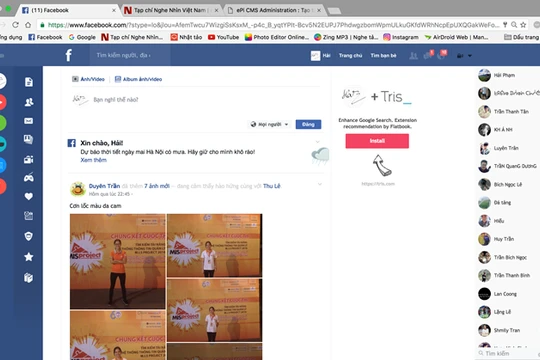The width and height of the screenshot is (540, 360).
Task: Open friend requests icon in header
Action: click(x=413, y=55)
